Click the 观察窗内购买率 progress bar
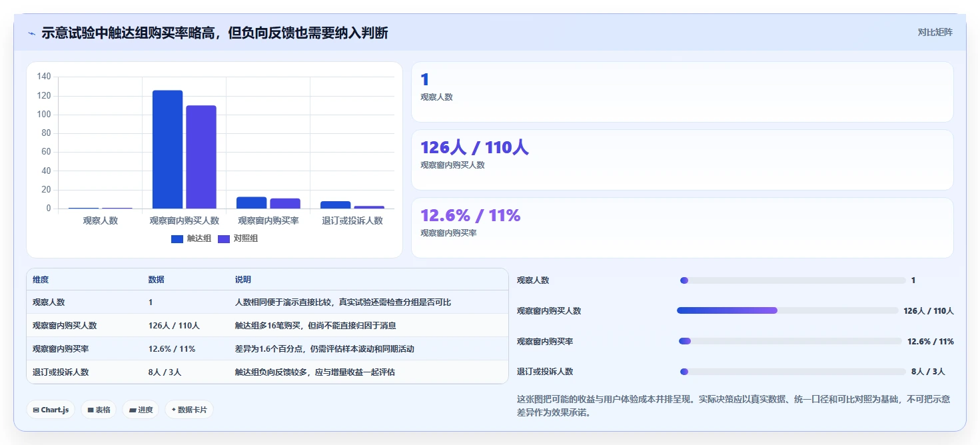Image resolution: width=980 pixels, height=445 pixels. [790, 341]
